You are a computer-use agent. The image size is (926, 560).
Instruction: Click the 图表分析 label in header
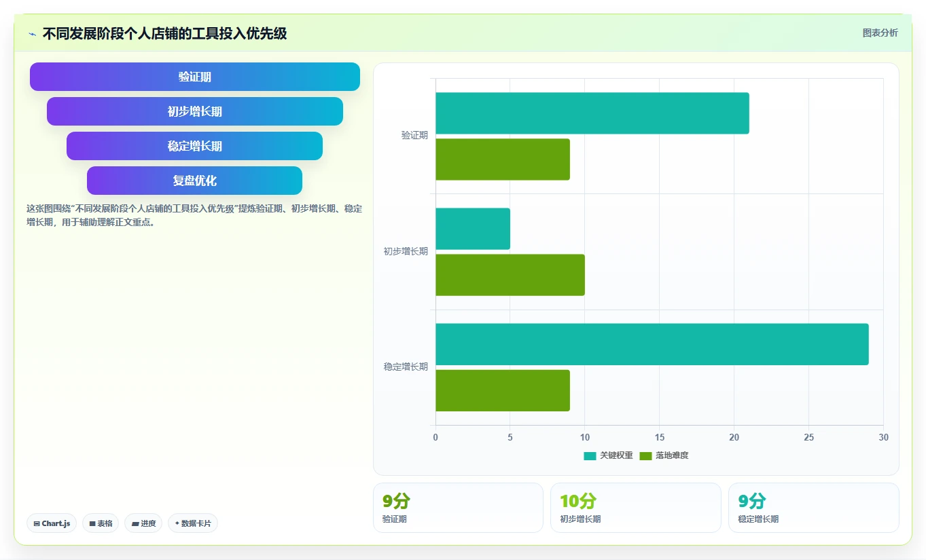click(x=880, y=33)
